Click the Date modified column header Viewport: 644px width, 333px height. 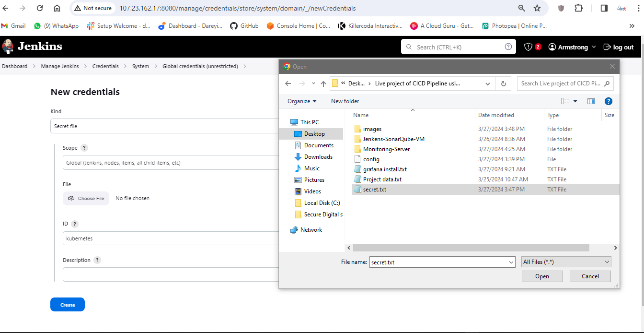[x=496, y=115]
